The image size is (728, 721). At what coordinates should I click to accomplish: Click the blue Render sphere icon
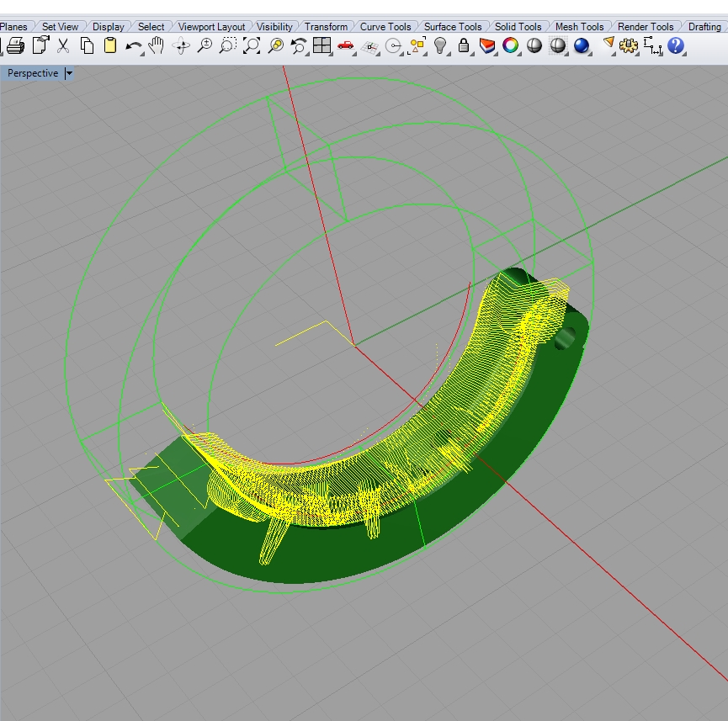coord(582,46)
